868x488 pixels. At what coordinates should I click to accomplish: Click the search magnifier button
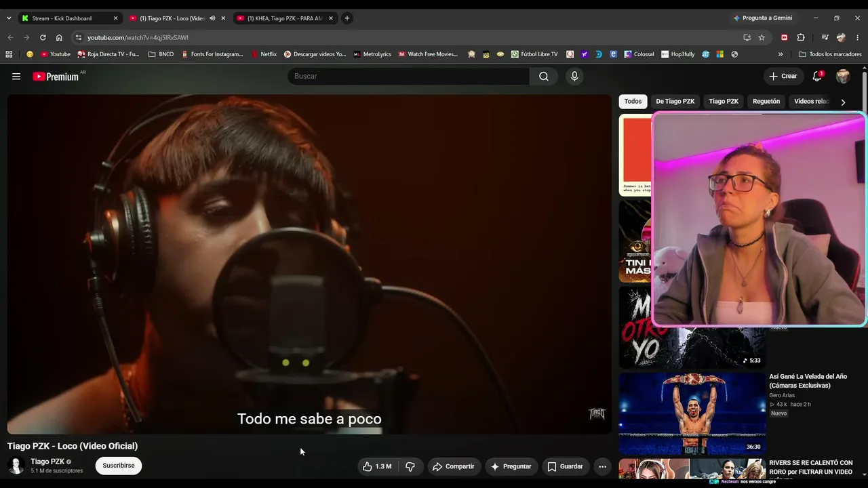click(x=544, y=77)
